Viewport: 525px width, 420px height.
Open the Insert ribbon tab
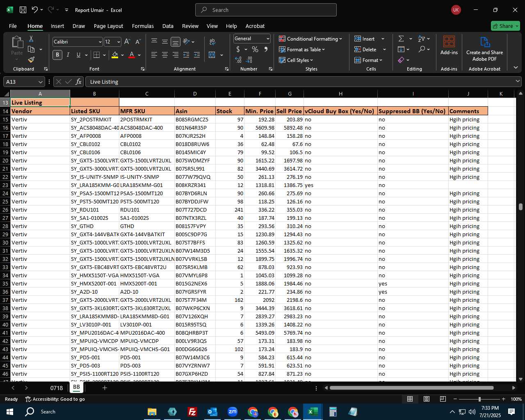click(57, 26)
